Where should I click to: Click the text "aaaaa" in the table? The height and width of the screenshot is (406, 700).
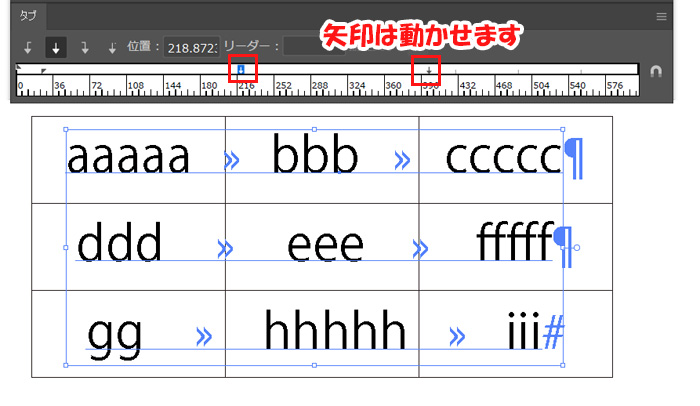tap(129, 157)
